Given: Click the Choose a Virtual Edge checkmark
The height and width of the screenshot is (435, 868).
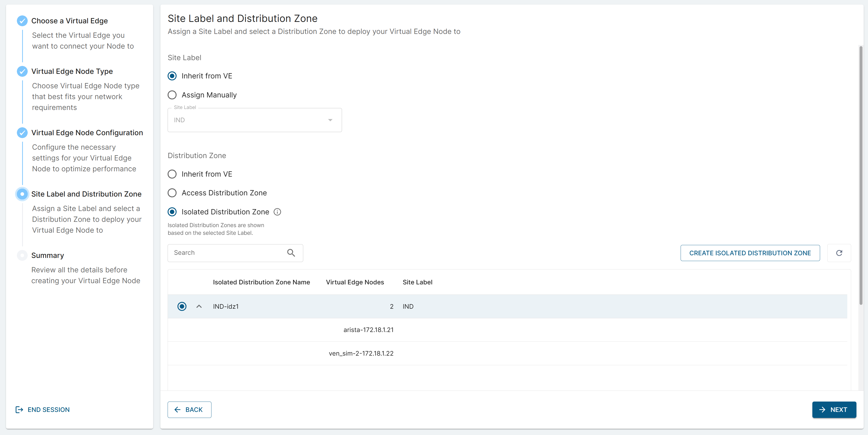Looking at the screenshot, I should pos(22,21).
